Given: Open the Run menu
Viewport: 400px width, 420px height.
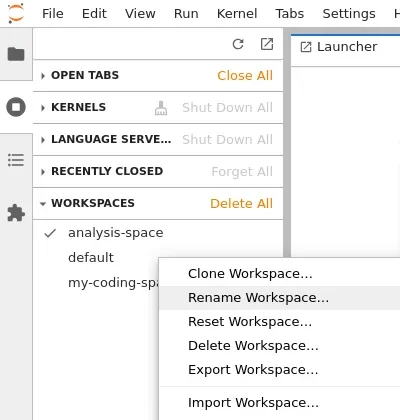Looking at the screenshot, I should point(186,14).
